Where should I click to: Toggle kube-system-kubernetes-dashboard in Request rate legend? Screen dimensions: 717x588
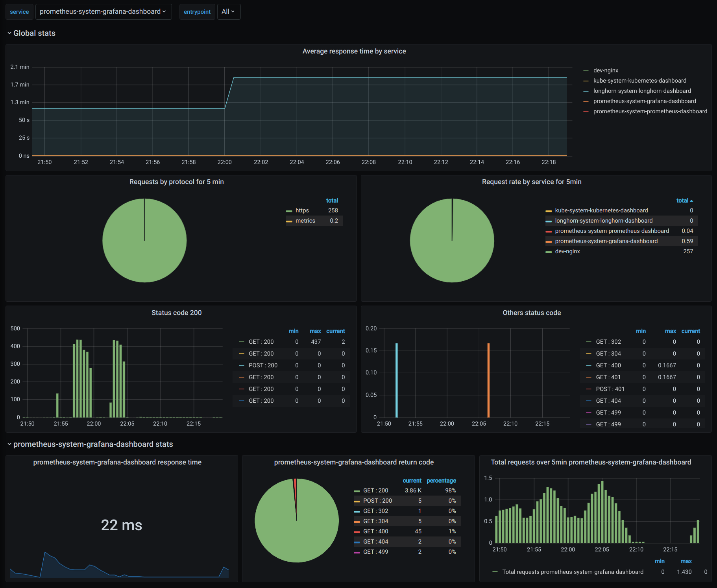tap(601, 211)
